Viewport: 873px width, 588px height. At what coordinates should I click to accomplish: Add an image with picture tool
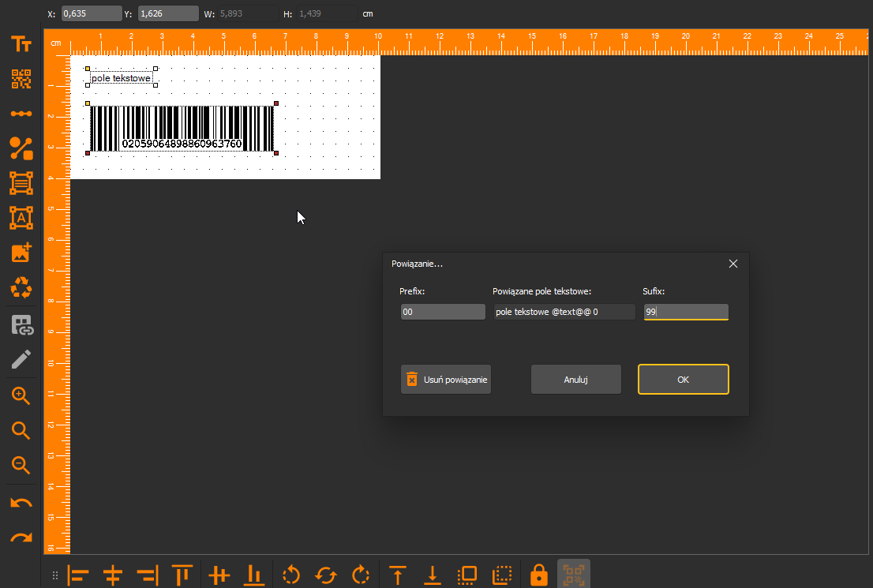[21, 253]
